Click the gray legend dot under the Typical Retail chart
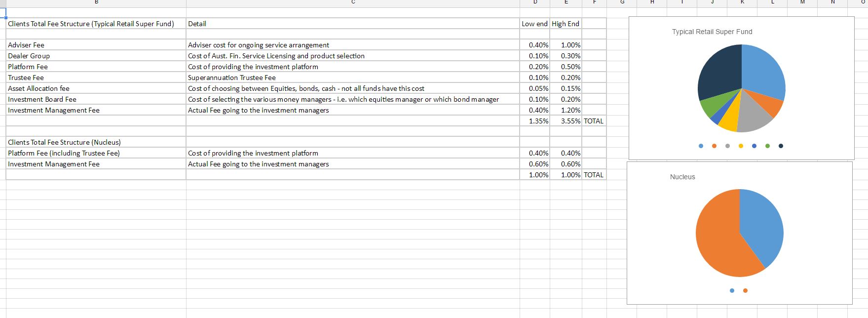 coord(727,146)
